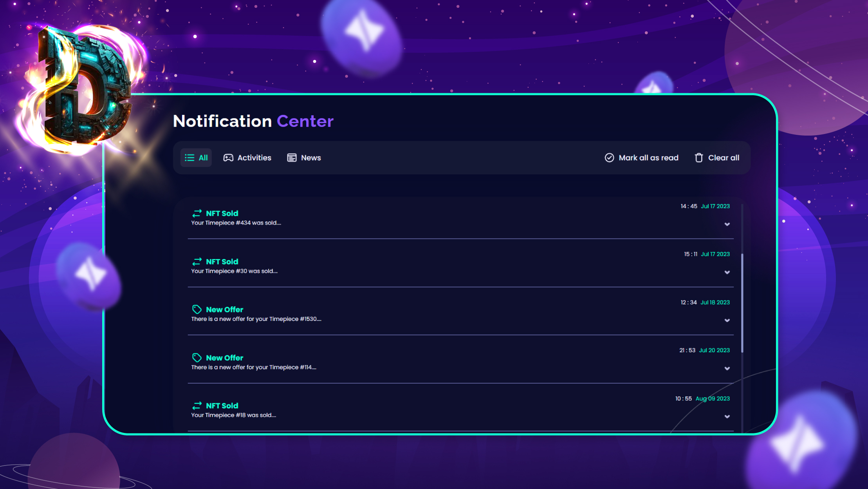Viewport: 868px width, 489px height.
Task: Click the gamepad Activities icon
Action: click(x=228, y=158)
